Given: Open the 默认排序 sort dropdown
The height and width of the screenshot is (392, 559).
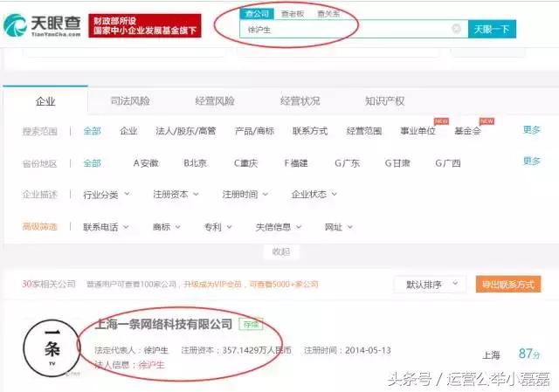Looking at the screenshot, I should (430, 285).
